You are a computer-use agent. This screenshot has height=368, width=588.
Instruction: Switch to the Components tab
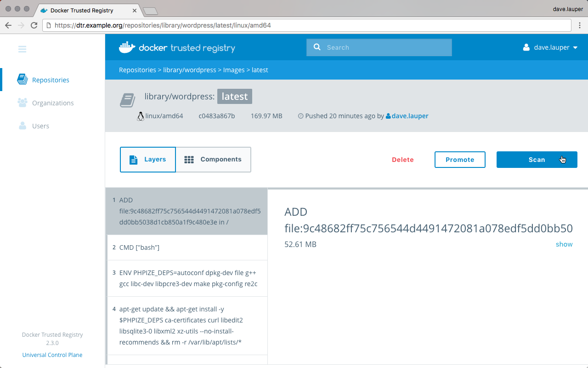click(x=213, y=160)
